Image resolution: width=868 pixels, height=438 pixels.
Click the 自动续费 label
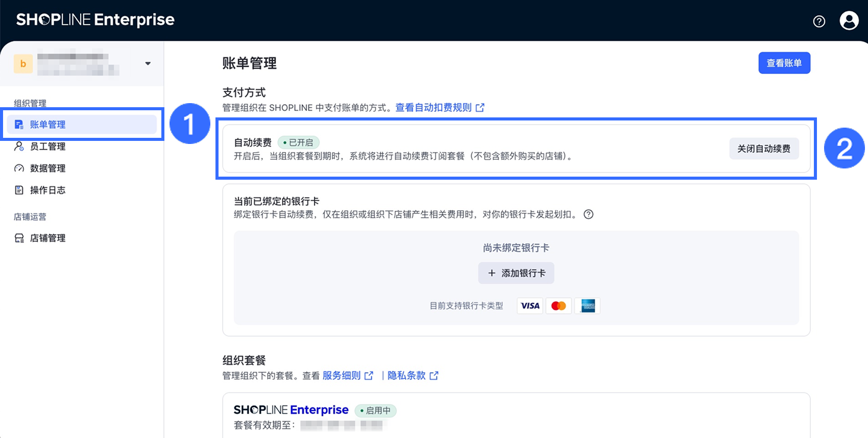(253, 142)
